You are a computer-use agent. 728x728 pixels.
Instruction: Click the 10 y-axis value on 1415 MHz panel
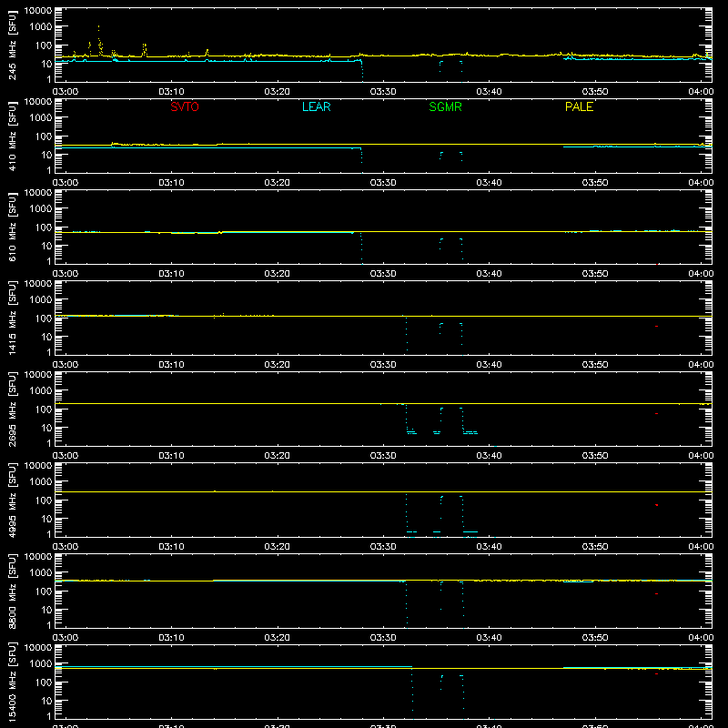(46, 337)
